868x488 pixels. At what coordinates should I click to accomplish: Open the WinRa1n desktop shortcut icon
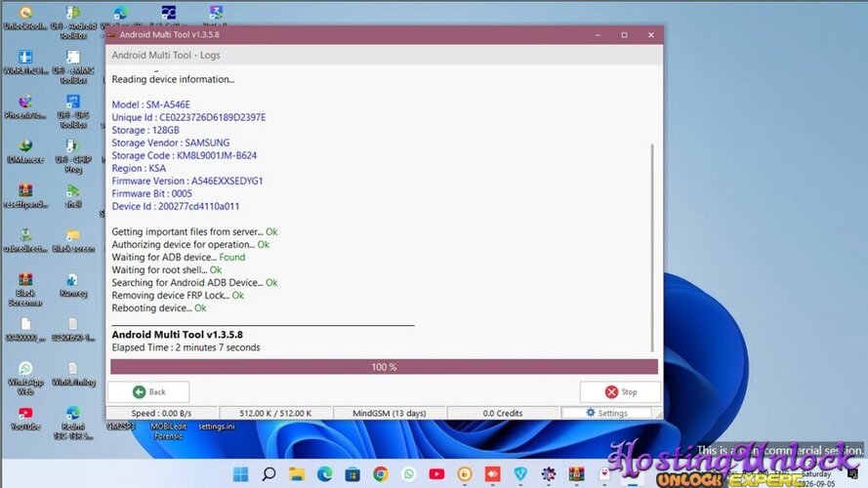coord(25,61)
